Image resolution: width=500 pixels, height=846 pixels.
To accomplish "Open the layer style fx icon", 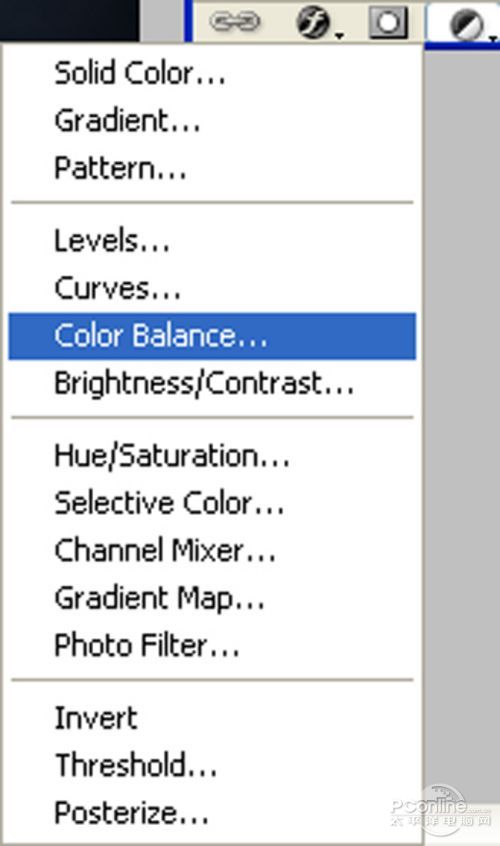I will pyautogui.click(x=313, y=23).
